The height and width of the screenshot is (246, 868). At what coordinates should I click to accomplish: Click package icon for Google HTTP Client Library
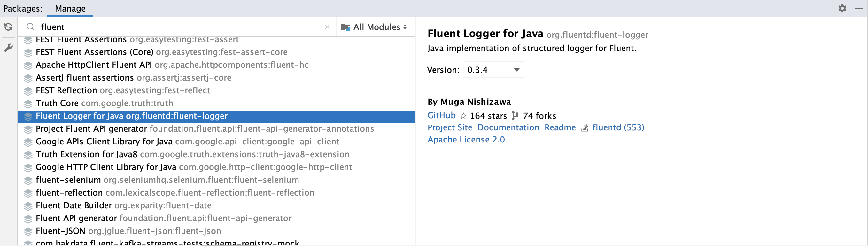point(28,167)
